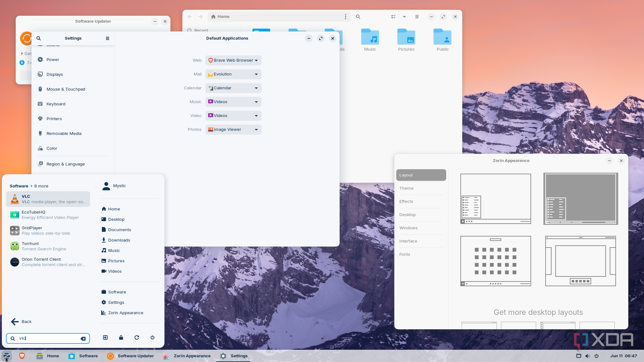Clear the start menu search text
This screenshot has height=362, width=644.
tap(83, 339)
